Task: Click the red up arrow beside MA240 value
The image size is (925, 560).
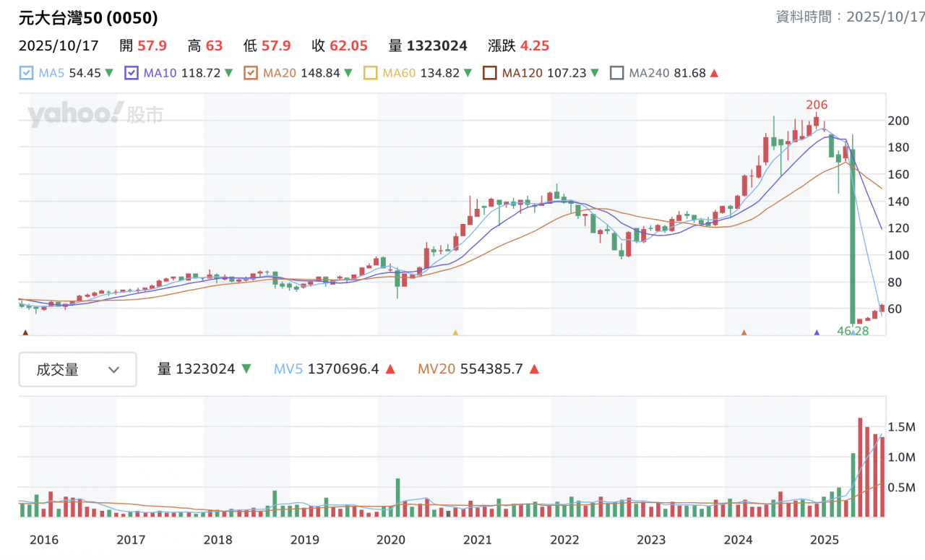Action: 714,73
